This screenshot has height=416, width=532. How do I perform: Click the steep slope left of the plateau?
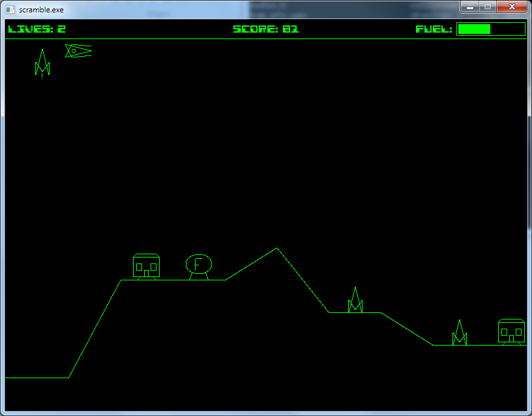(x=95, y=329)
